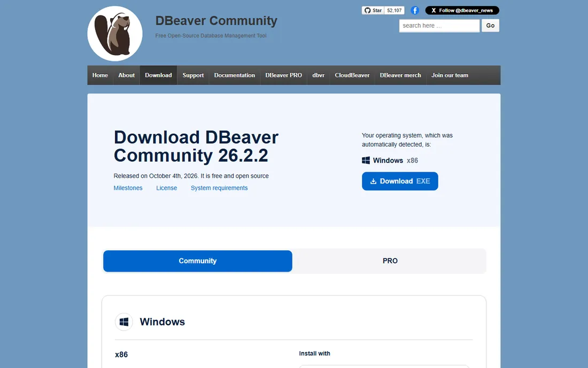Click the search here input field
The width and height of the screenshot is (588, 368).
439,26
